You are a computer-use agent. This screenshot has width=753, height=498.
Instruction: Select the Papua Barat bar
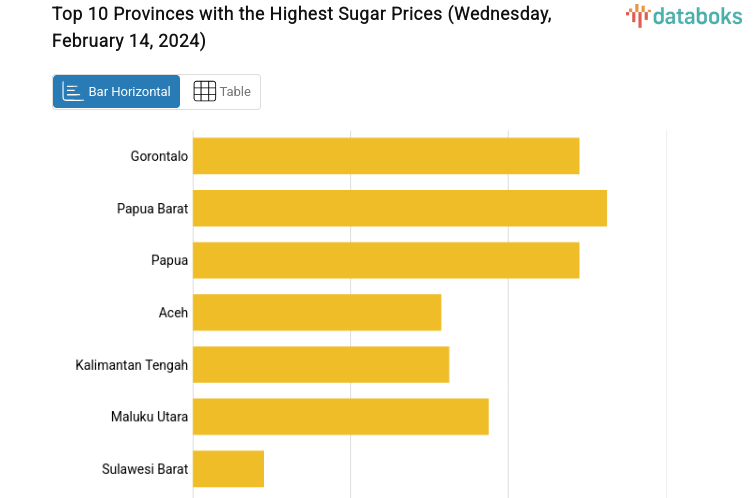(x=400, y=208)
